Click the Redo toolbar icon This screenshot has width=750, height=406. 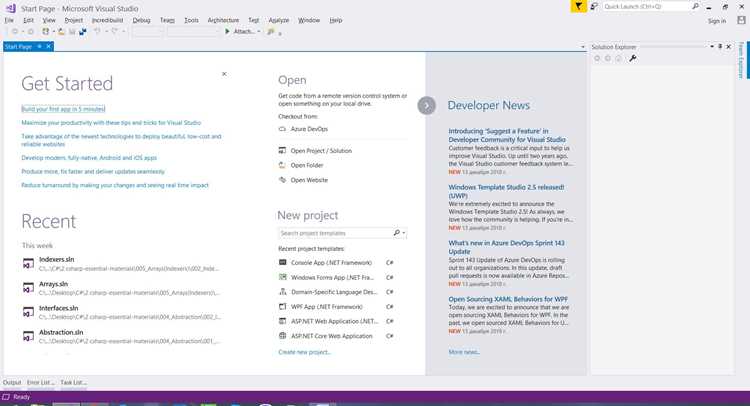[x=114, y=32]
